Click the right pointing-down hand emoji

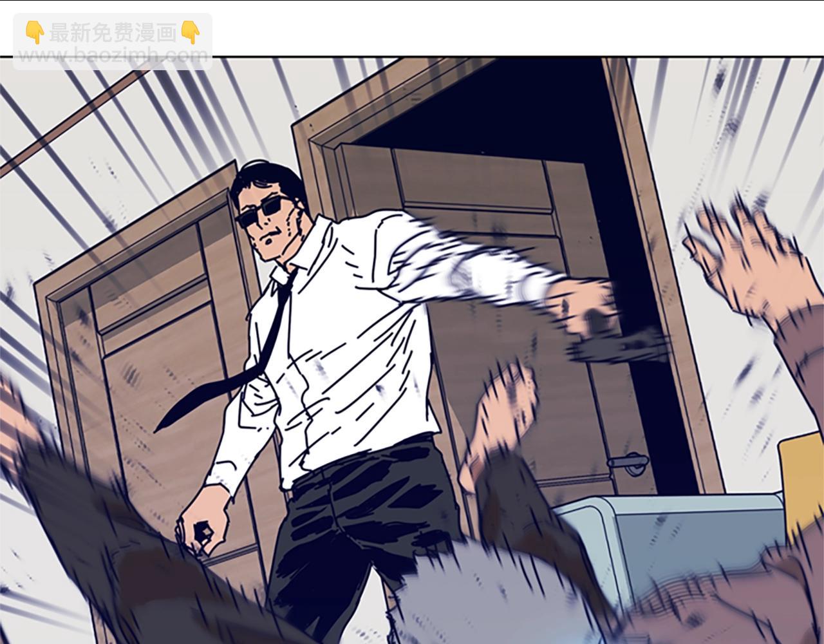coord(191,32)
